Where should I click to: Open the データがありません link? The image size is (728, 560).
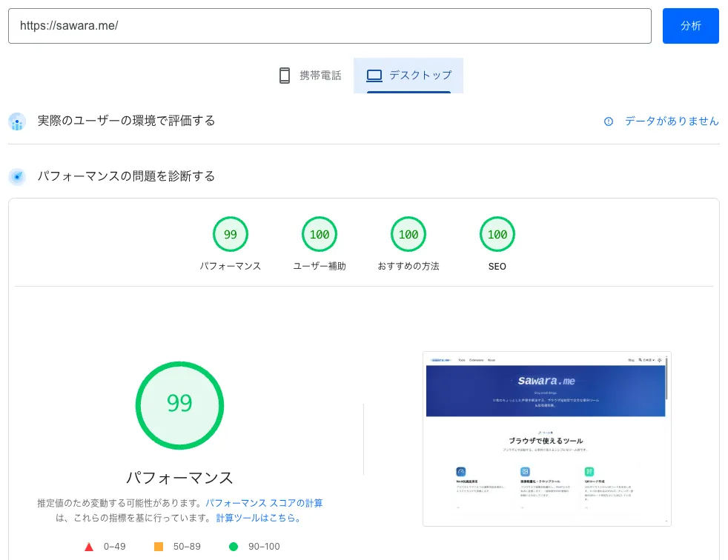(x=672, y=121)
